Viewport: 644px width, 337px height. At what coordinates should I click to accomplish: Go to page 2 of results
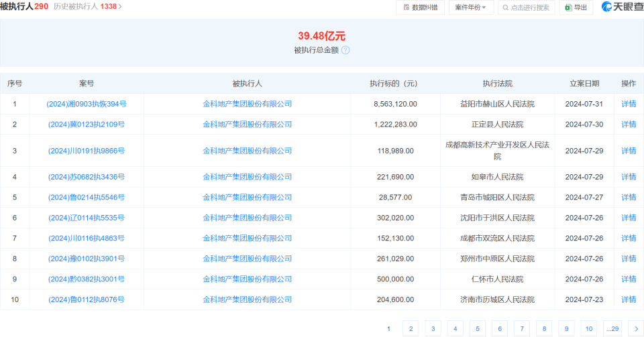(411, 329)
